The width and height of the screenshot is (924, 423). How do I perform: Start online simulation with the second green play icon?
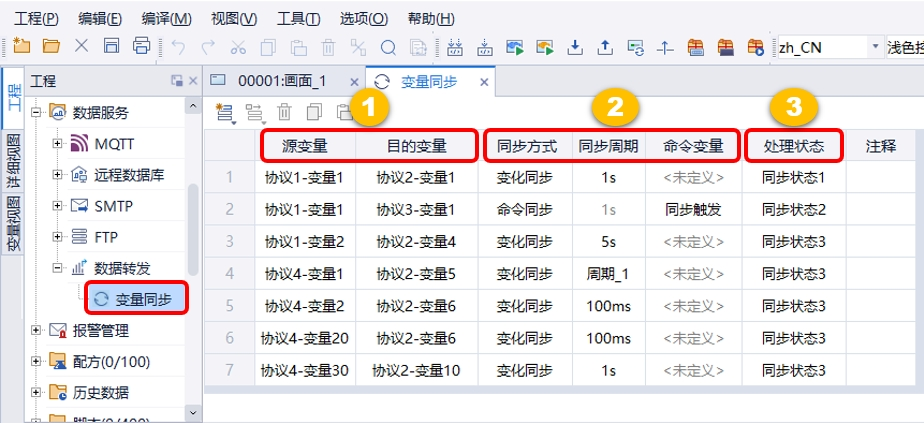545,47
